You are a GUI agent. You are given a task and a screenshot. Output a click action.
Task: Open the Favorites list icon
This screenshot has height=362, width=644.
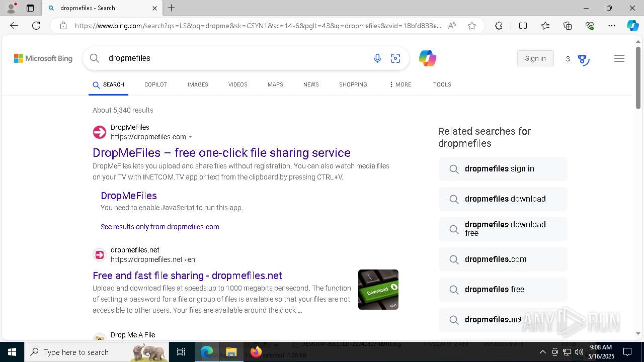[545, 26]
